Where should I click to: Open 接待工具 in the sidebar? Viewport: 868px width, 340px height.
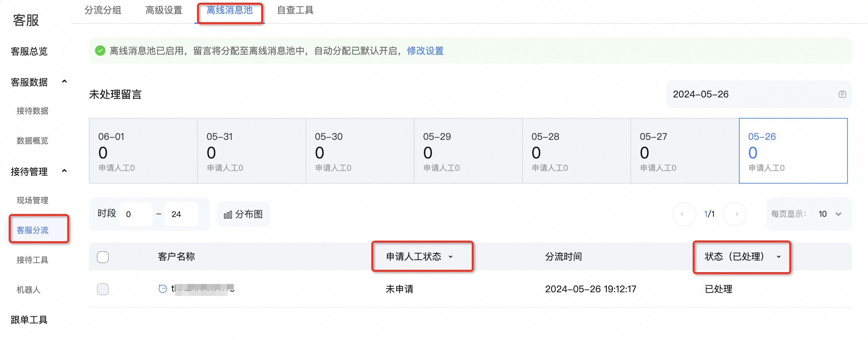pyautogui.click(x=32, y=260)
